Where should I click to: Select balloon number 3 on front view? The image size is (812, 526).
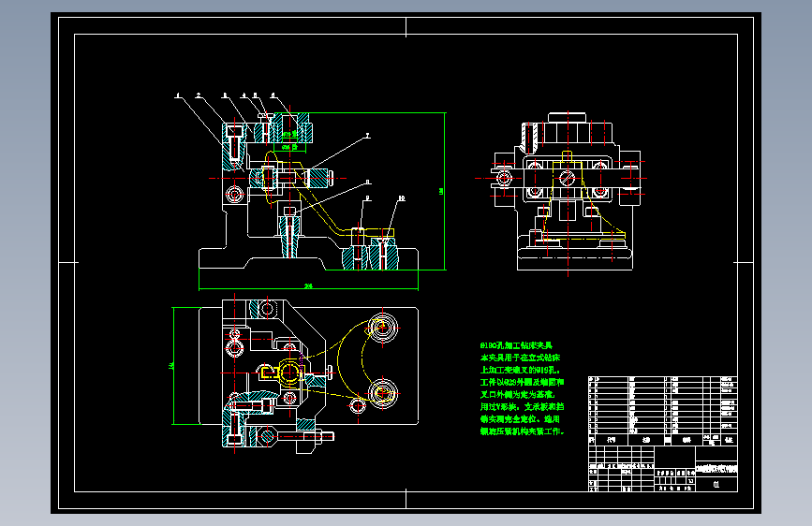225,95
